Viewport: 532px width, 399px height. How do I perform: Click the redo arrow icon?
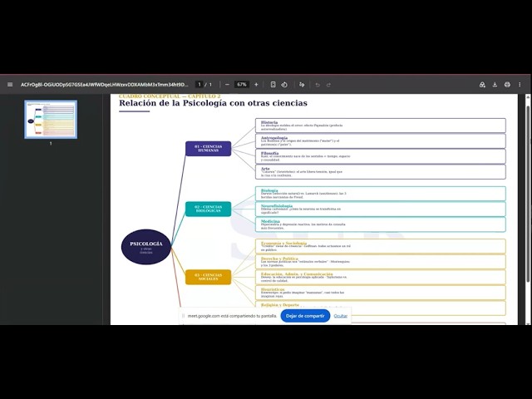pos(328,85)
